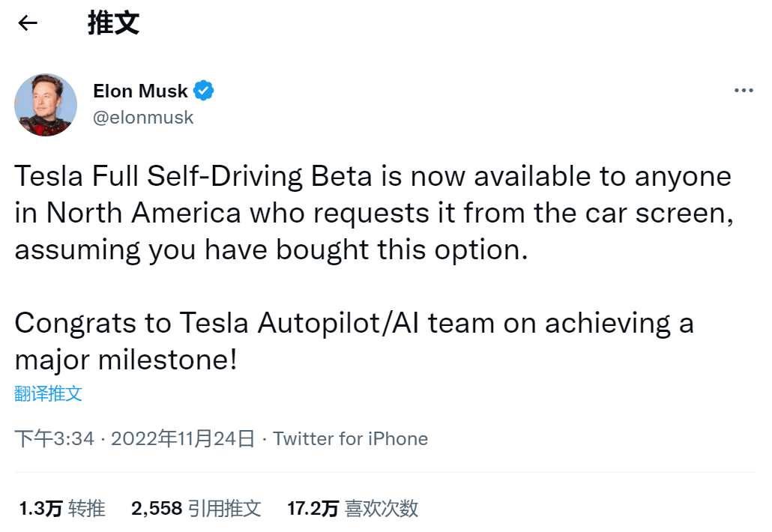
Task: Go back using the left arrow
Action: (28, 22)
